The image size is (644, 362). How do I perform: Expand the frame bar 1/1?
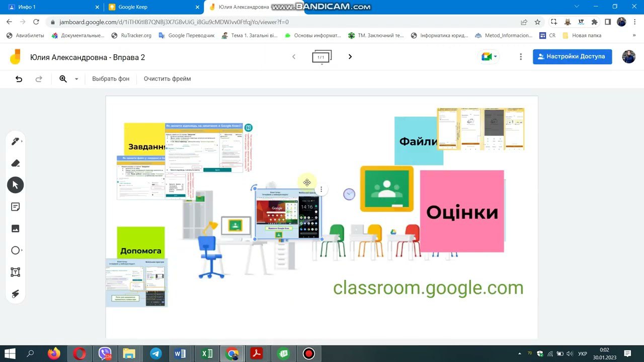[322, 57]
